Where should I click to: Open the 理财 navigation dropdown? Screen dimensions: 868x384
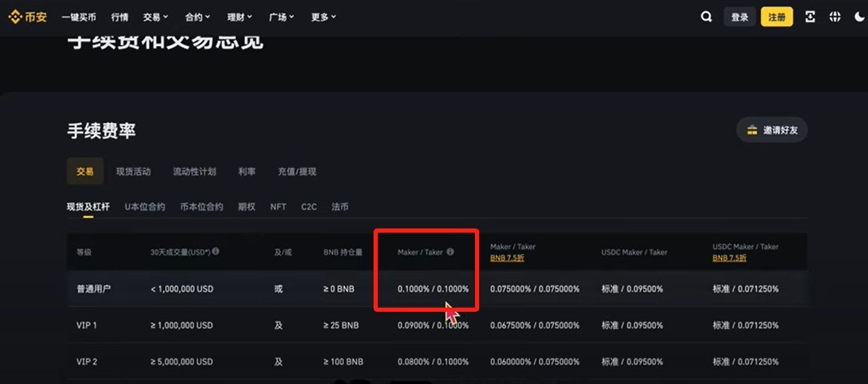[x=240, y=17]
